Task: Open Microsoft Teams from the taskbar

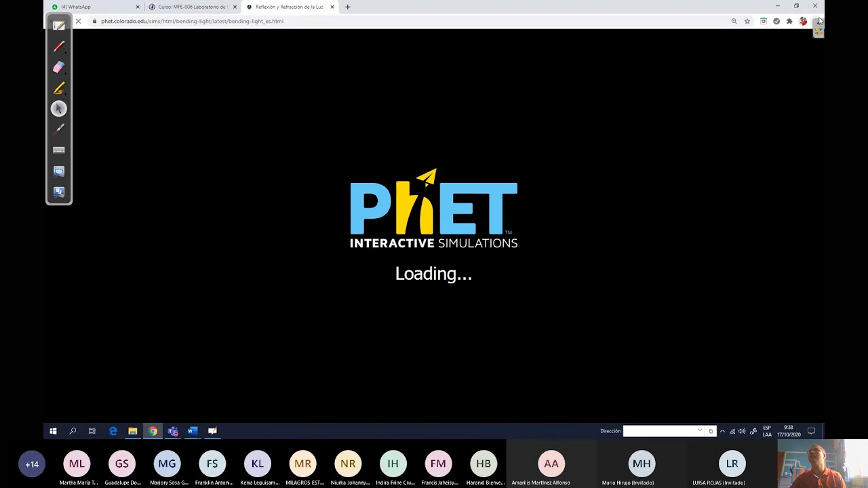Action: click(173, 431)
